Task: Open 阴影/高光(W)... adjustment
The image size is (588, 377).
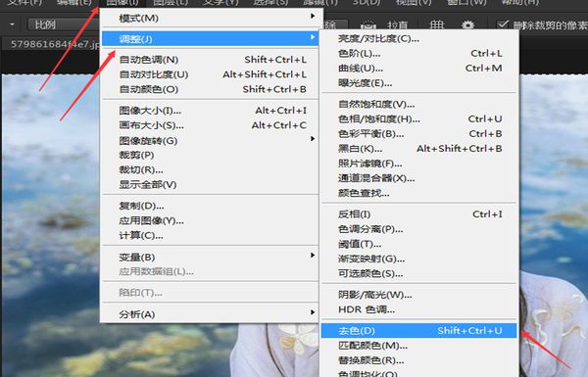Action: 419,295
